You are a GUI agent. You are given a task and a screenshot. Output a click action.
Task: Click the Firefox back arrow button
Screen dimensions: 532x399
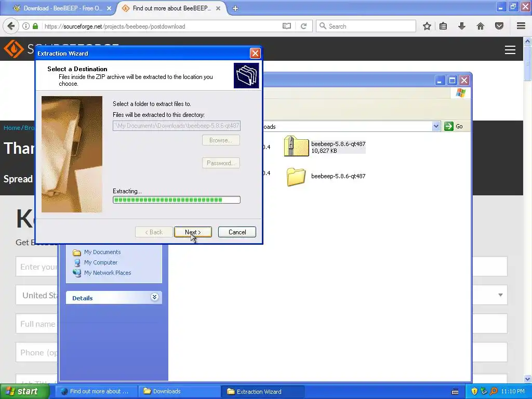pyautogui.click(x=11, y=26)
